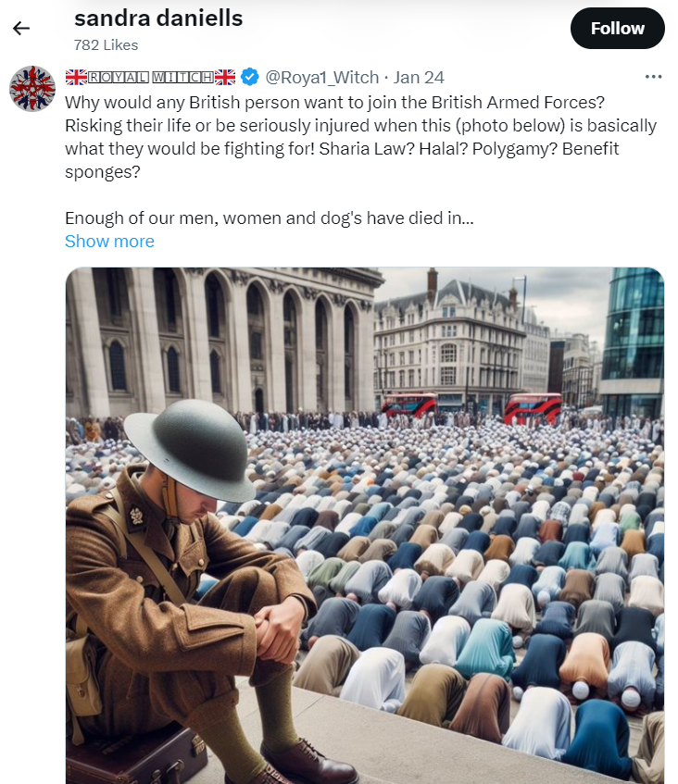This screenshot has height=784, width=678.
Task: Open the ROYAL WITCH display name
Action: [x=151, y=77]
